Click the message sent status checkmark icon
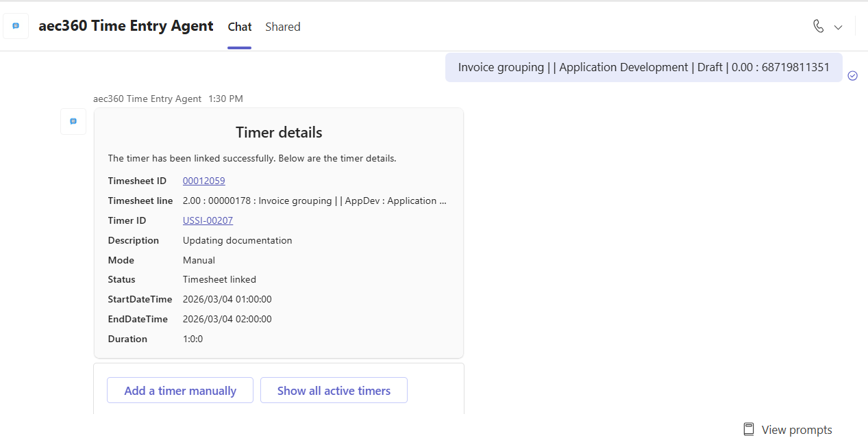The image size is (868, 438). coord(852,75)
